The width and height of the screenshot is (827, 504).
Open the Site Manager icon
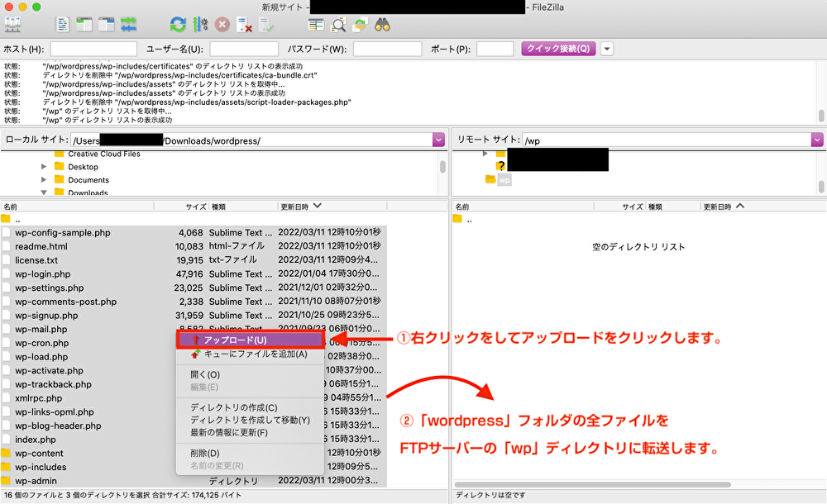[x=12, y=25]
